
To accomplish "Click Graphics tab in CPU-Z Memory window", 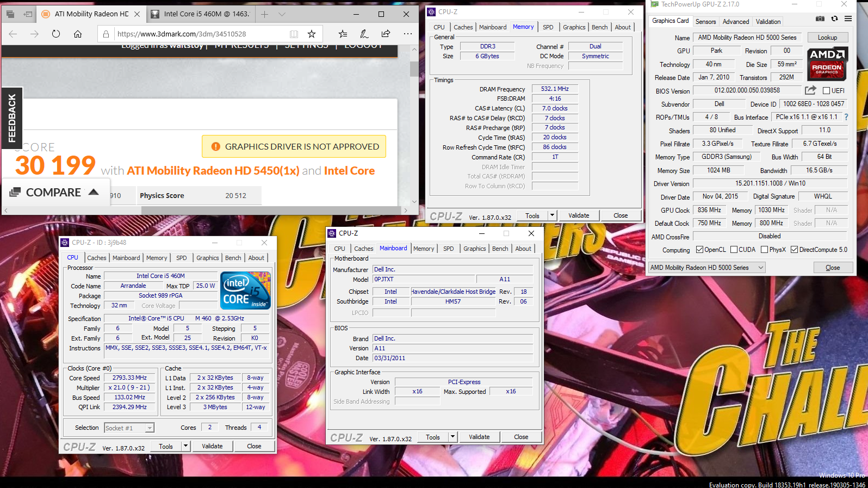I will point(574,27).
